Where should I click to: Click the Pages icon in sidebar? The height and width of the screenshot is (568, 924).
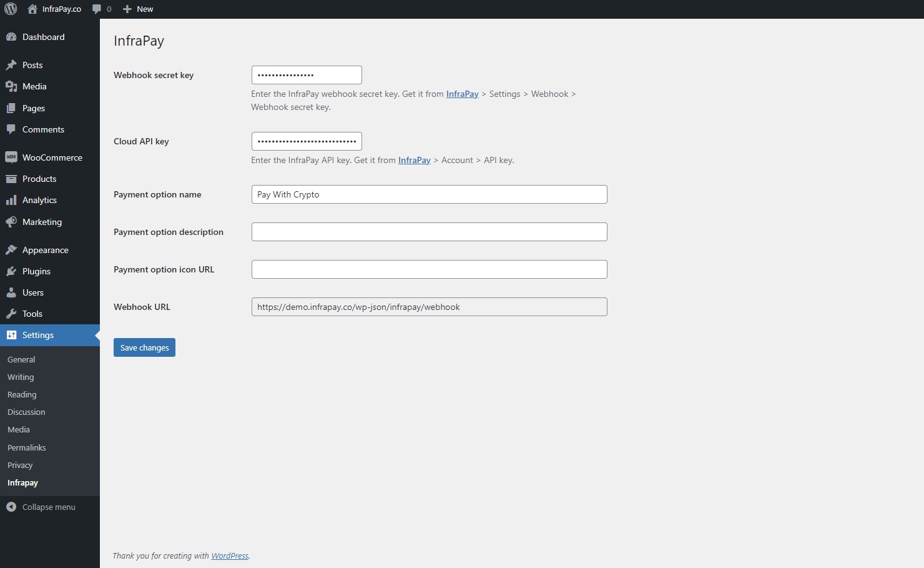[x=11, y=108]
